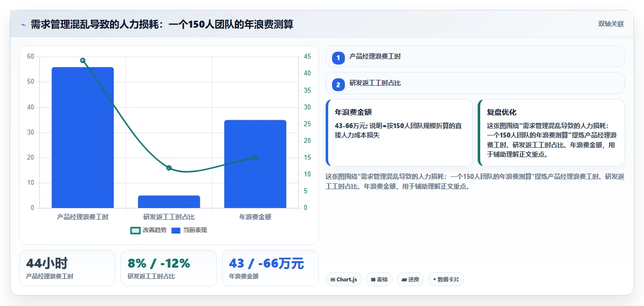This screenshot has width=644, height=306.
Task: Click the number 1 badge for 产品经理浪费工时
Action: pos(338,58)
